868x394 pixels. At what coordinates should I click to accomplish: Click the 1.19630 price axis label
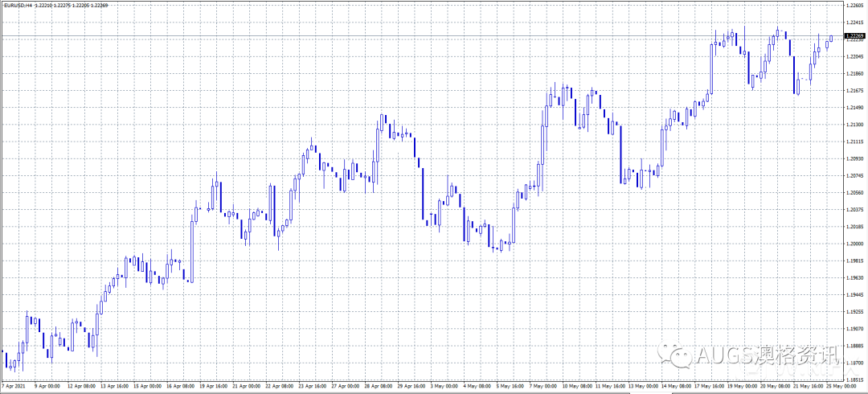tap(854, 277)
